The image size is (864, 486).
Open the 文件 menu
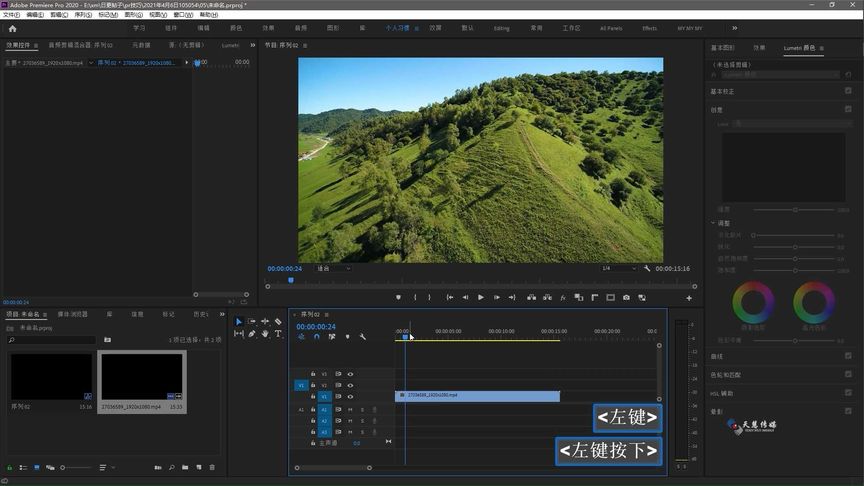coord(10,15)
